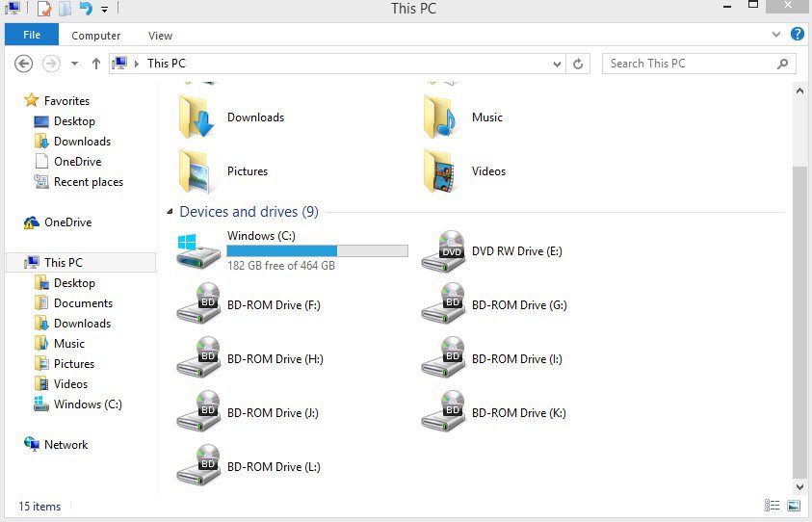Open the Videos folder icon in main pane
The height and width of the screenshot is (522, 812).
pyautogui.click(x=439, y=170)
